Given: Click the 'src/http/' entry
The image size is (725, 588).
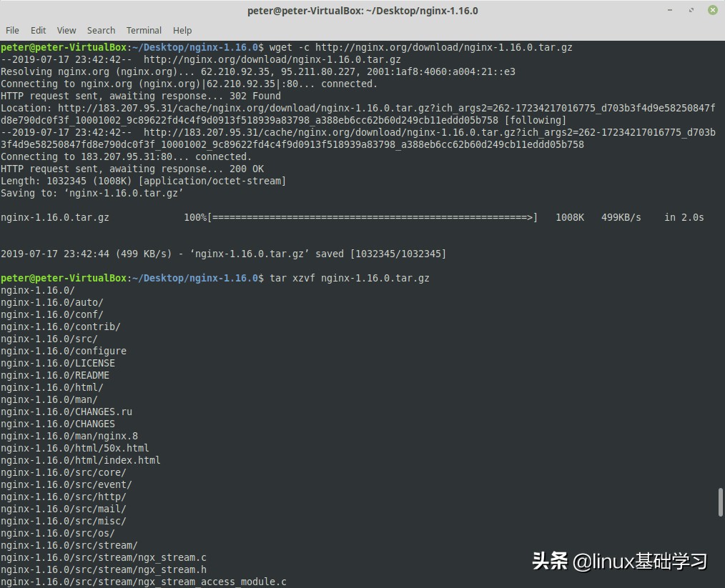Looking at the screenshot, I should [x=64, y=497].
